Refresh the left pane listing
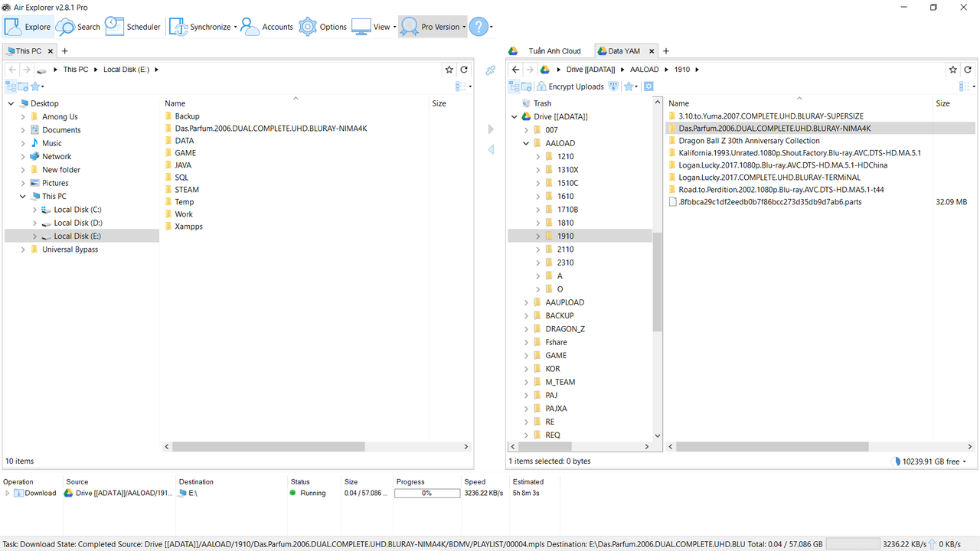 coord(464,70)
